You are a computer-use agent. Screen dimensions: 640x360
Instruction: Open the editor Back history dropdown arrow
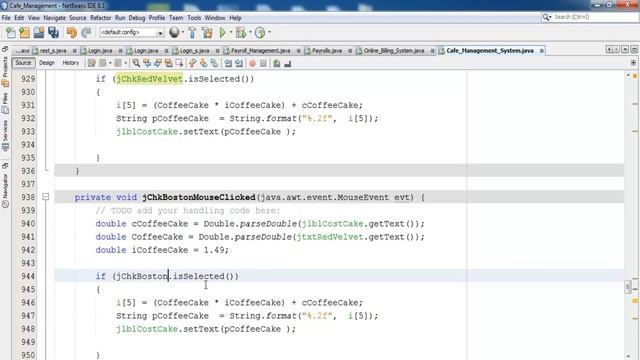pos(110,63)
